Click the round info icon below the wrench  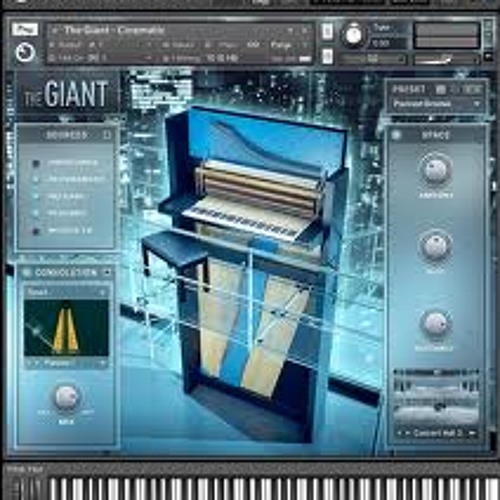pyautogui.click(x=25, y=53)
